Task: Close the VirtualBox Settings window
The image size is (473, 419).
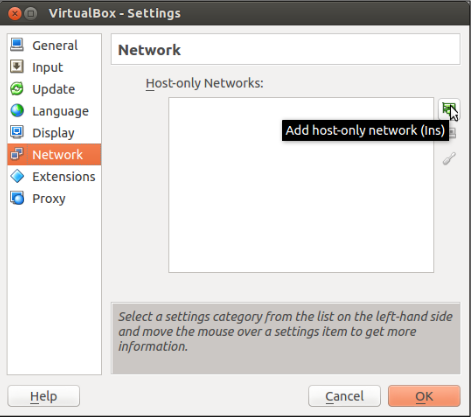Action: (15, 13)
